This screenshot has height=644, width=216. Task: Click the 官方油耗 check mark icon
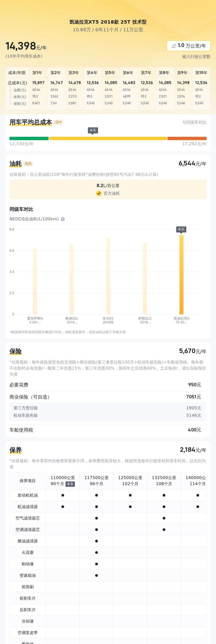pyautogui.click(x=99, y=193)
